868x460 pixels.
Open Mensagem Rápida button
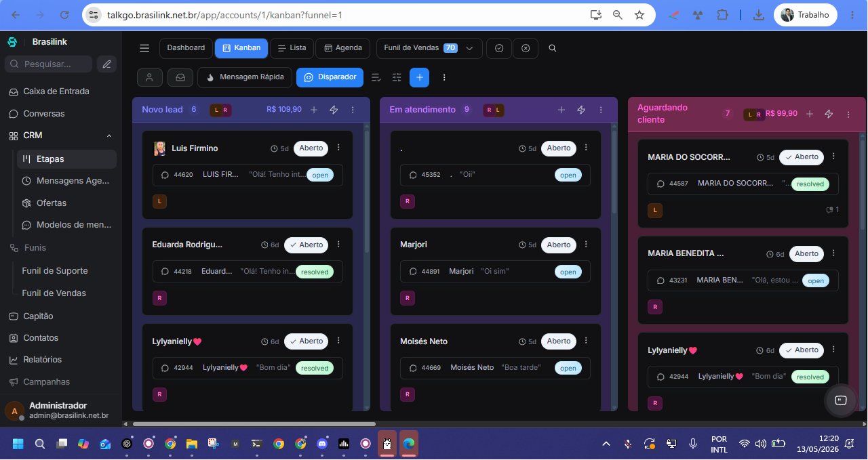pos(245,77)
